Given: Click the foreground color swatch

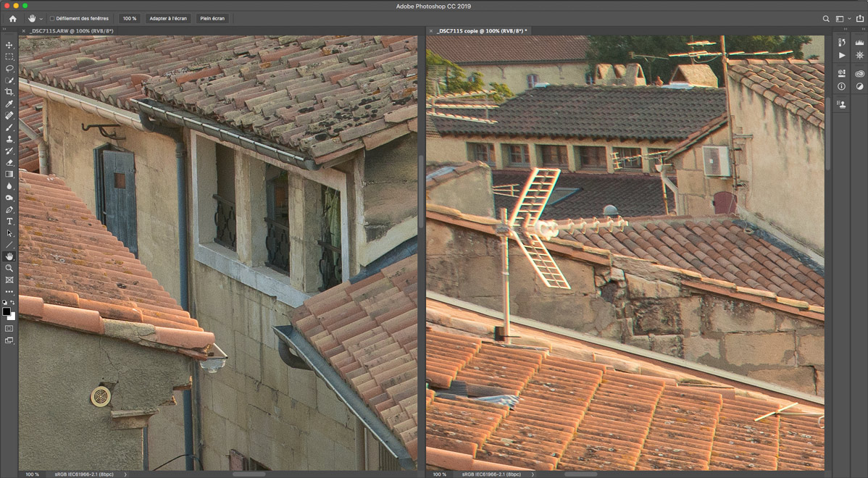Looking at the screenshot, I should click(7, 311).
